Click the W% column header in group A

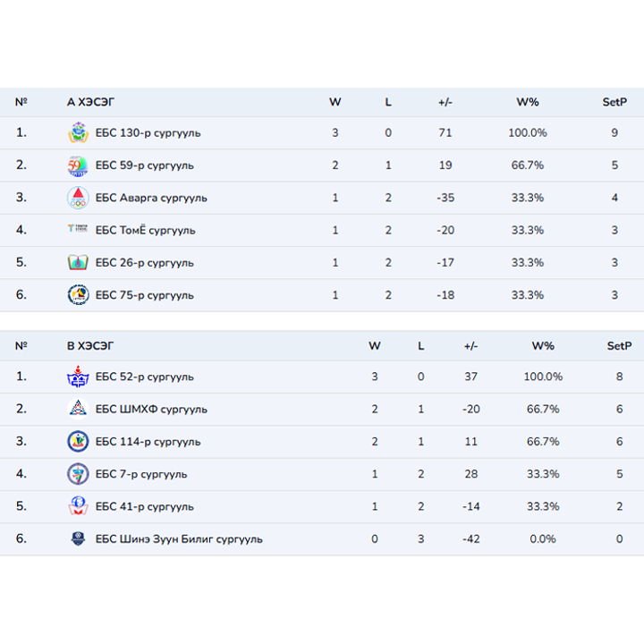pos(528,102)
